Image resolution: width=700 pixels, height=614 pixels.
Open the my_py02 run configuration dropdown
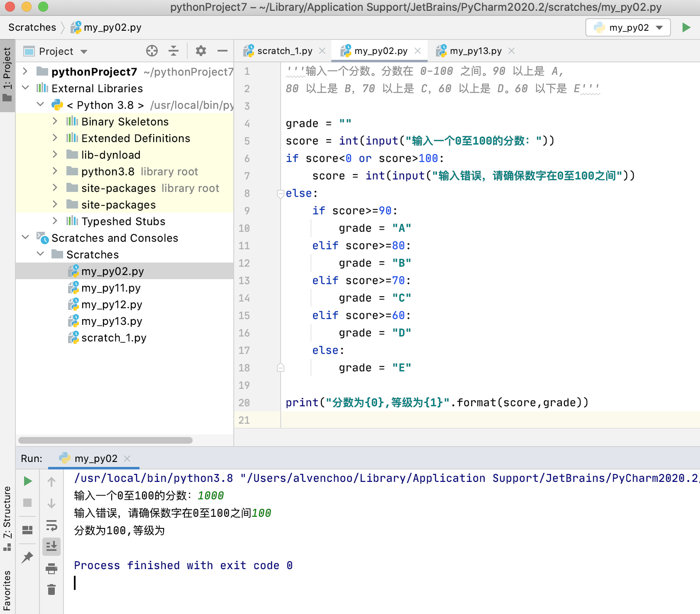tap(628, 27)
